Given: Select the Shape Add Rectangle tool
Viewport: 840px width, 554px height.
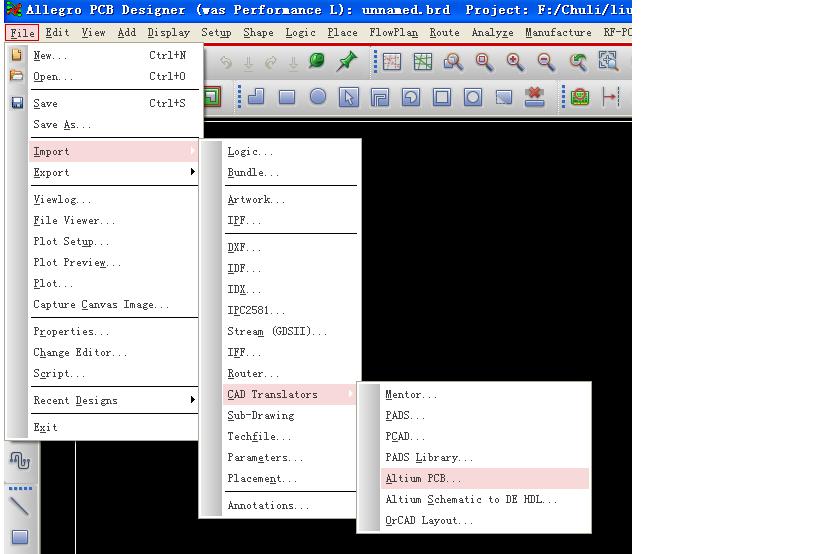Looking at the screenshot, I should 287,97.
